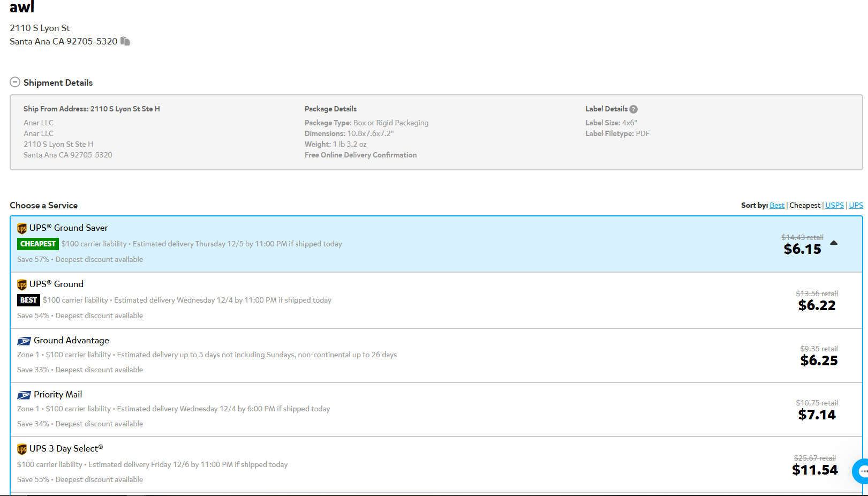Click the Ship From Address line
This screenshot has width=868, height=496.
(x=92, y=109)
